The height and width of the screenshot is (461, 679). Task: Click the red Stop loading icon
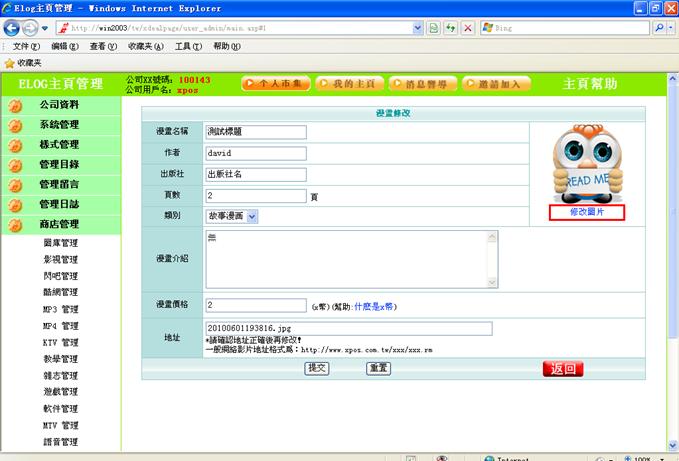[468, 28]
